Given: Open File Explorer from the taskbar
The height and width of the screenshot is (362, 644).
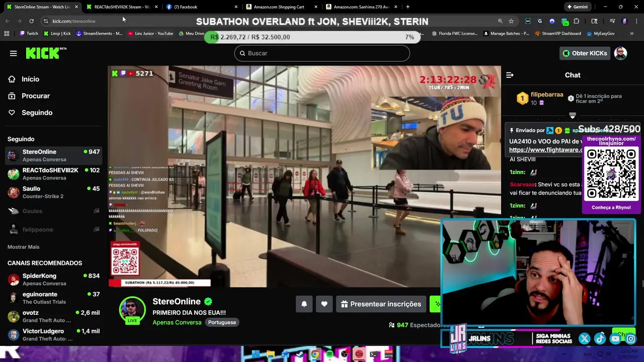Looking at the screenshot, I should pos(271,354).
